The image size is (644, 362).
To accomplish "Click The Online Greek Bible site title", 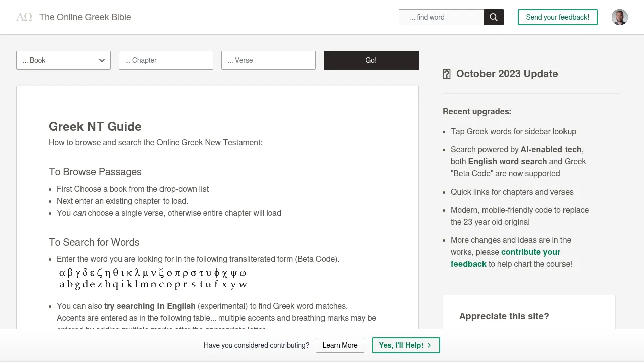I will point(85,17).
